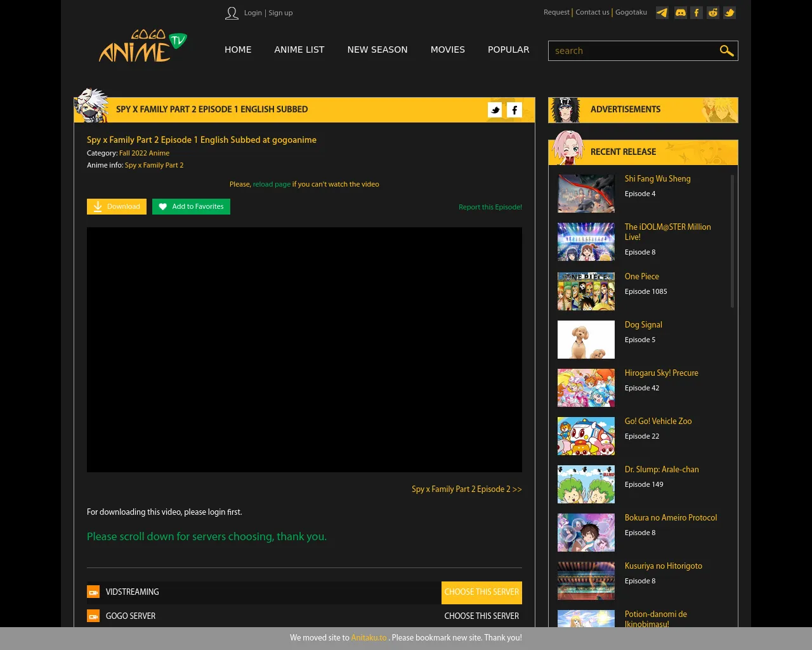This screenshot has height=650, width=812.
Task: Click the Gogo Server camera icon
Action: point(93,616)
